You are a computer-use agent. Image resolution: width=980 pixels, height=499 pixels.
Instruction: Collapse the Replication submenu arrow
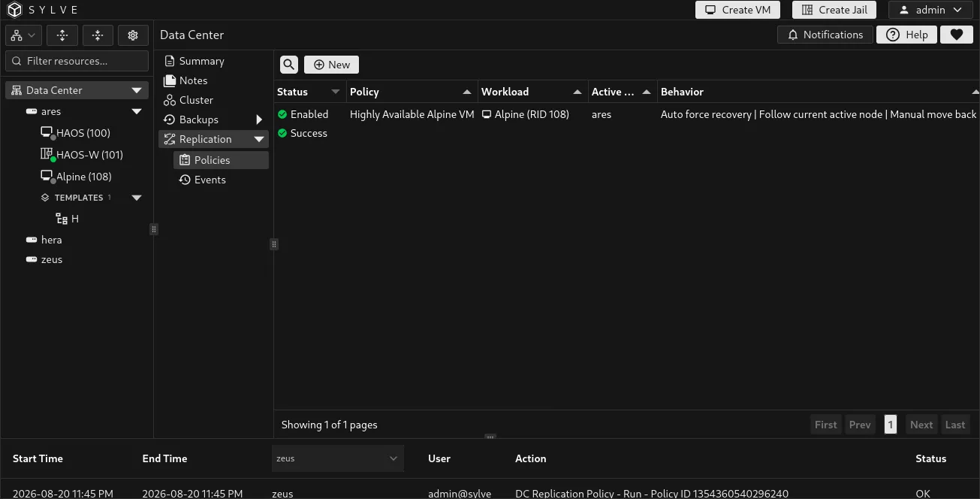coord(259,139)
